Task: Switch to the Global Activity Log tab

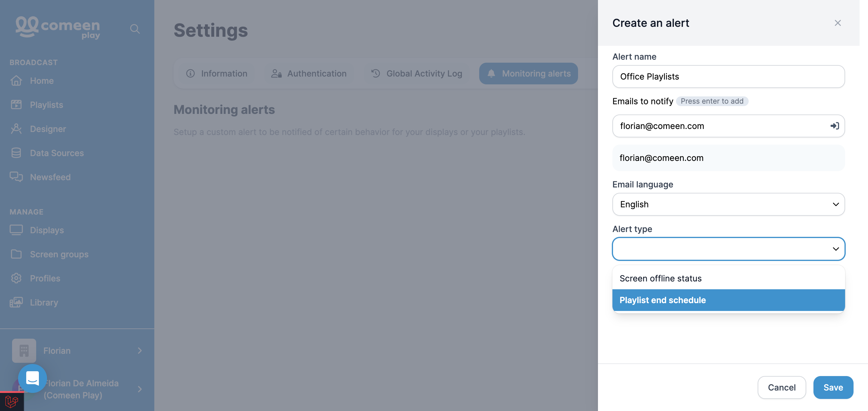Action: point(417,74)
